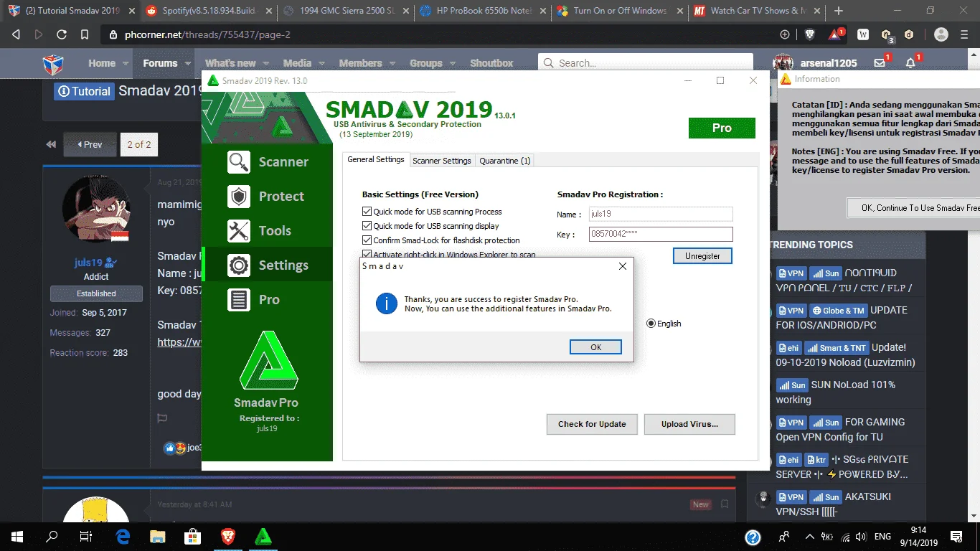980x551 pixels.
Task: Switch to the Scanner Settings tab
Action: point(442,161)
